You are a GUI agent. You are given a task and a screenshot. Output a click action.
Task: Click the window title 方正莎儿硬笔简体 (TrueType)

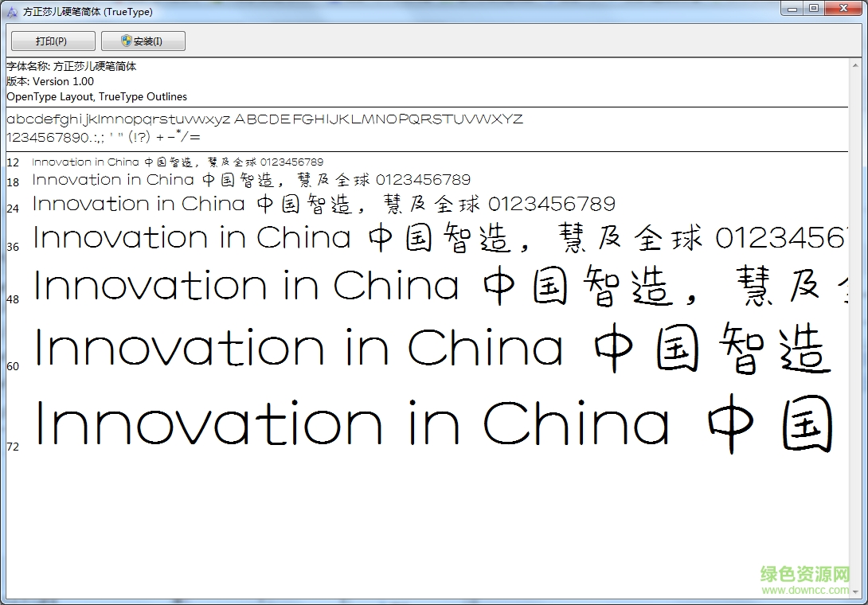(x=88, y=12)
